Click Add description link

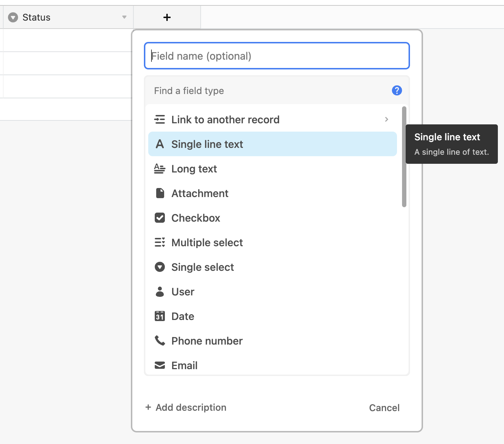click(x=186, y=407)
